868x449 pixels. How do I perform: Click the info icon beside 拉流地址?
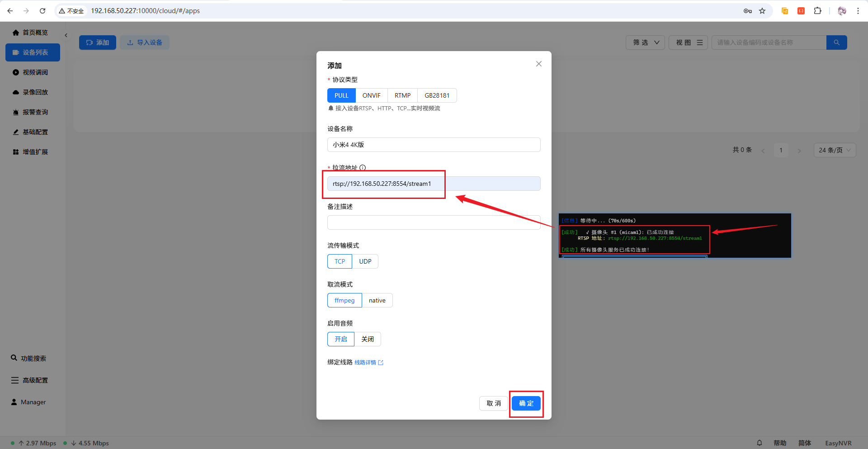pos(363,168)
